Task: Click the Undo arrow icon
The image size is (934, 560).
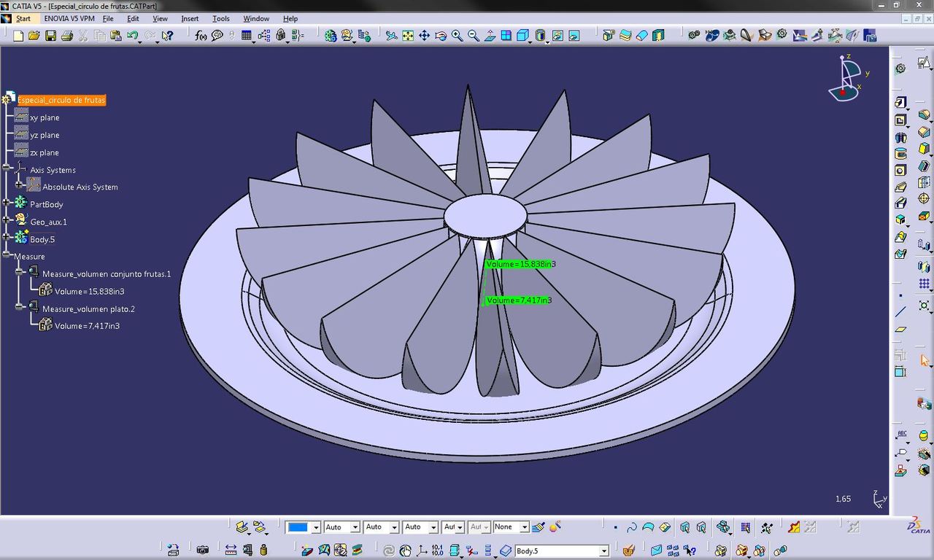Action: click(x=132, y=35)
